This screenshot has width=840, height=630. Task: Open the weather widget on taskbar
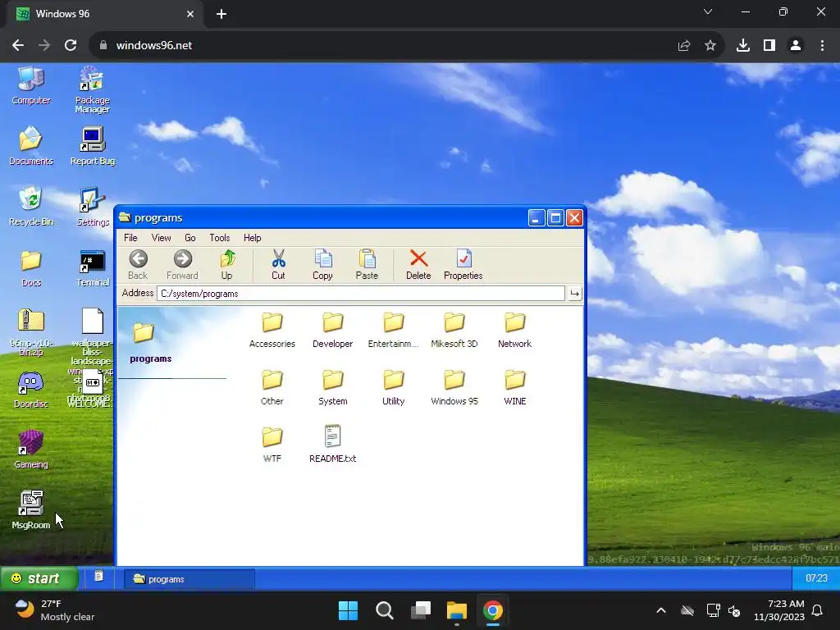(x=53, y=610)
